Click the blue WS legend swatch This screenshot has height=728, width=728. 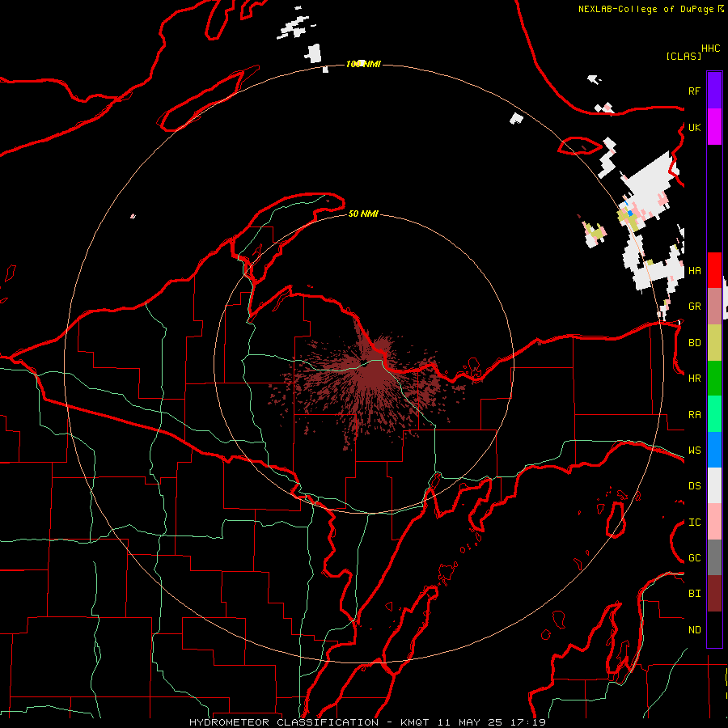point(714,450)
